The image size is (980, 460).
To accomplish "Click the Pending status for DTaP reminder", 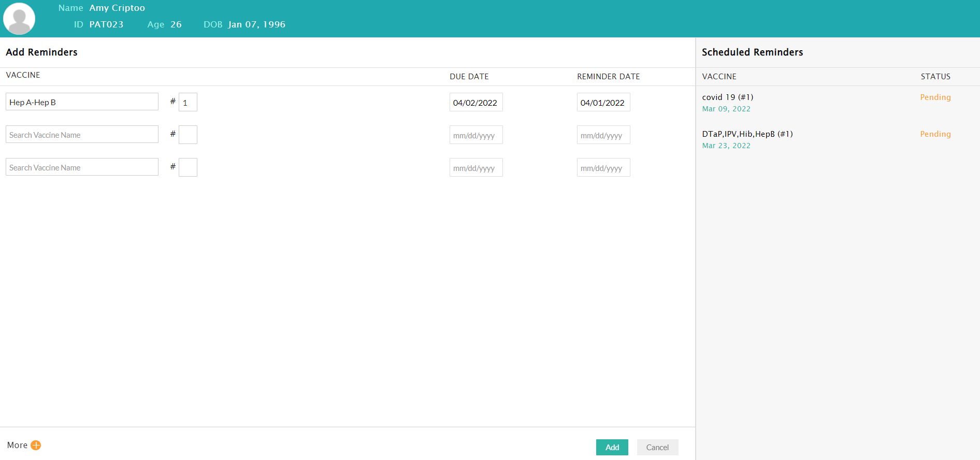I will (935, 134).
